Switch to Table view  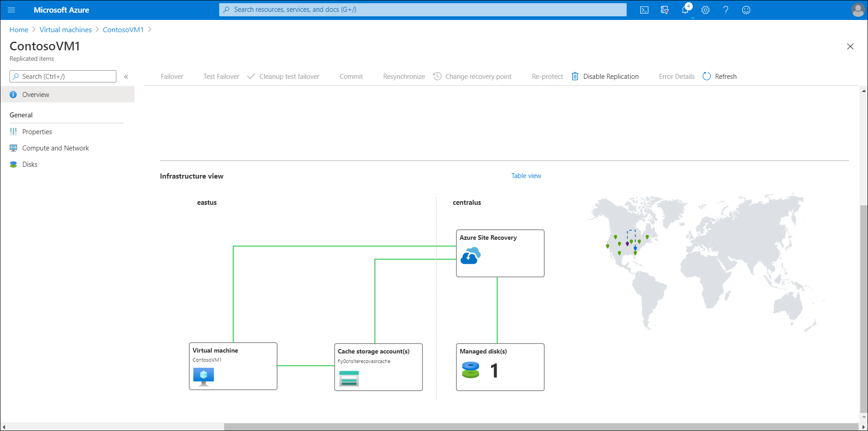point(526,176)
